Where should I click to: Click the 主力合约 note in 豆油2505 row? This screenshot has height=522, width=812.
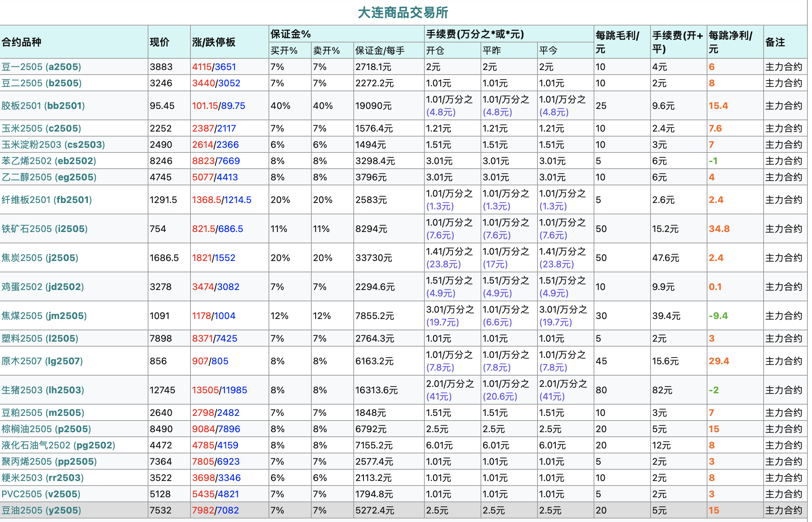pyautogui.click(x=784, y=510)
